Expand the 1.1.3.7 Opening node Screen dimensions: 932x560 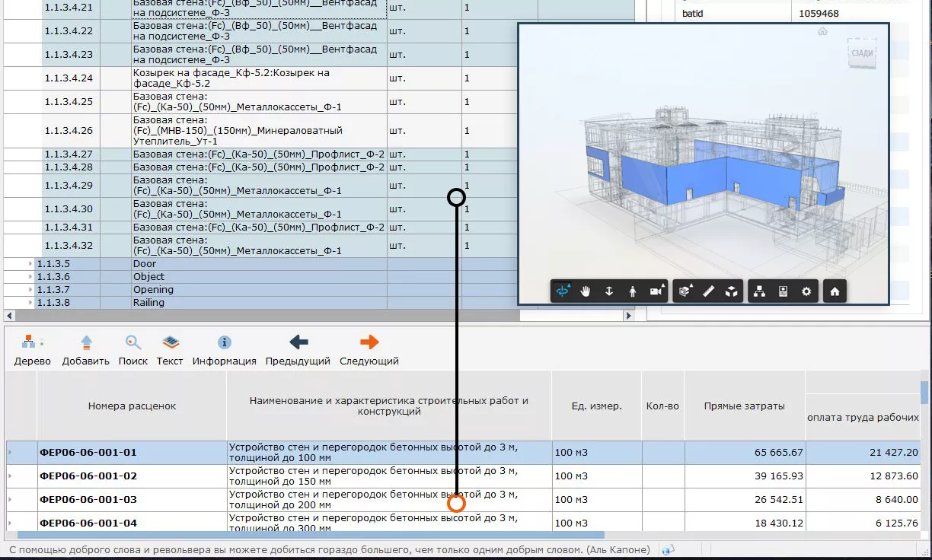coord(30,290)
